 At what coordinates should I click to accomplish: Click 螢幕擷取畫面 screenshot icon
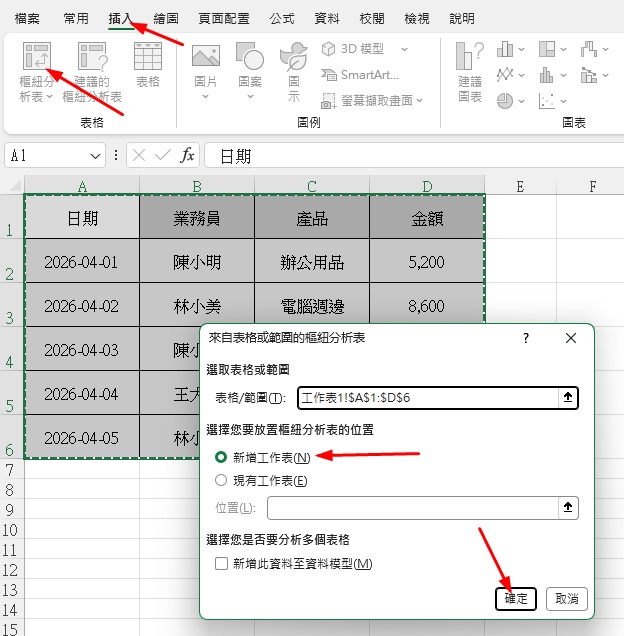[328, 101]
